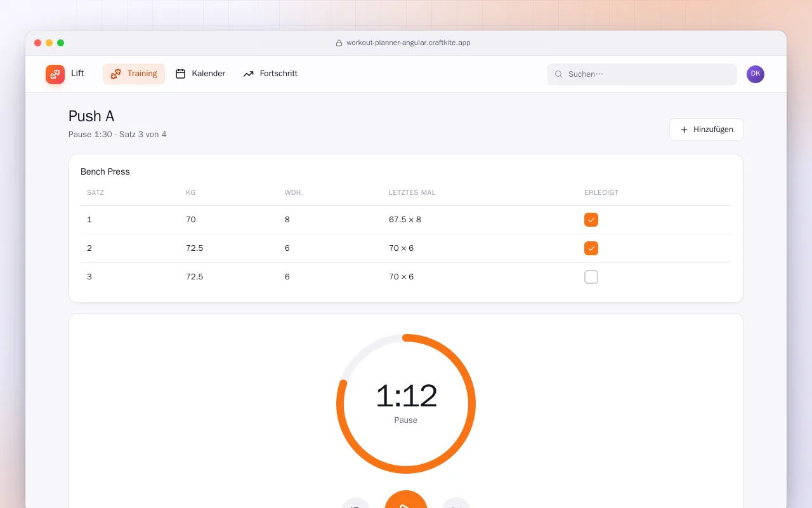Screen dimensions: 812x508
Task: Click the Lift app name
Action: (x=77, y=74)
